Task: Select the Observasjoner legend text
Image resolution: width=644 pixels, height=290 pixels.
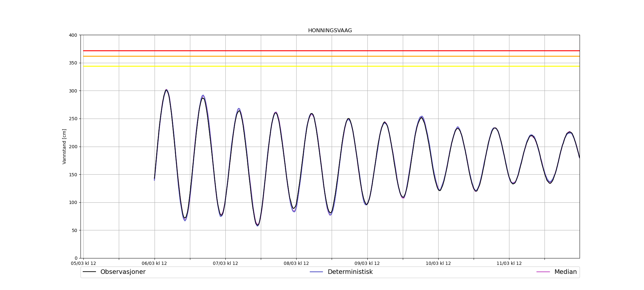Action: point(123,272)
